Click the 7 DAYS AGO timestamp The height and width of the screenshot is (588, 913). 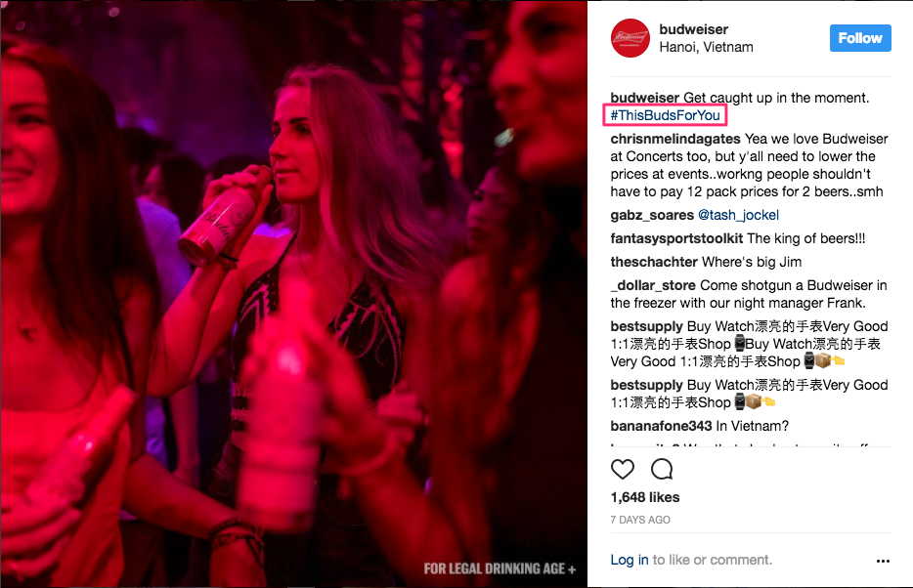(x=640, y=520)
